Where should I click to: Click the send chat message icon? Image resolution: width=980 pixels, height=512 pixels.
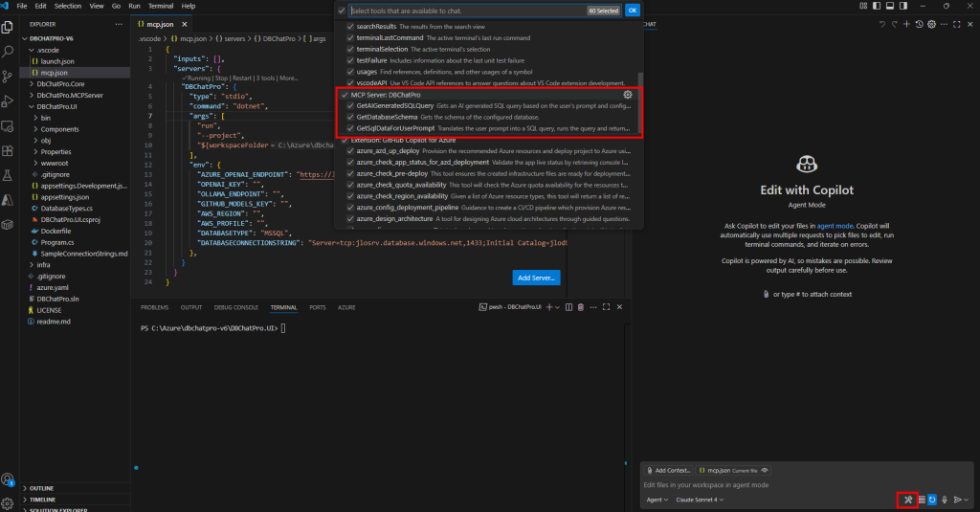coord(957,500)
